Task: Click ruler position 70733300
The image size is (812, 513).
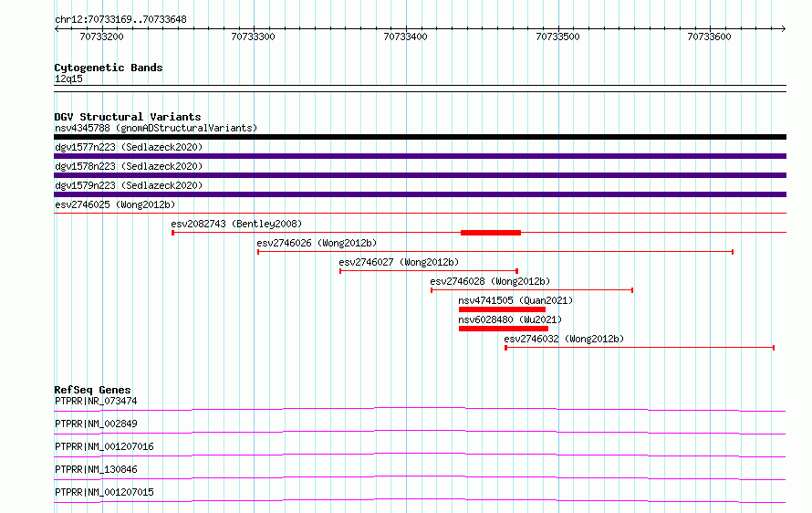Action: (254, 37)
